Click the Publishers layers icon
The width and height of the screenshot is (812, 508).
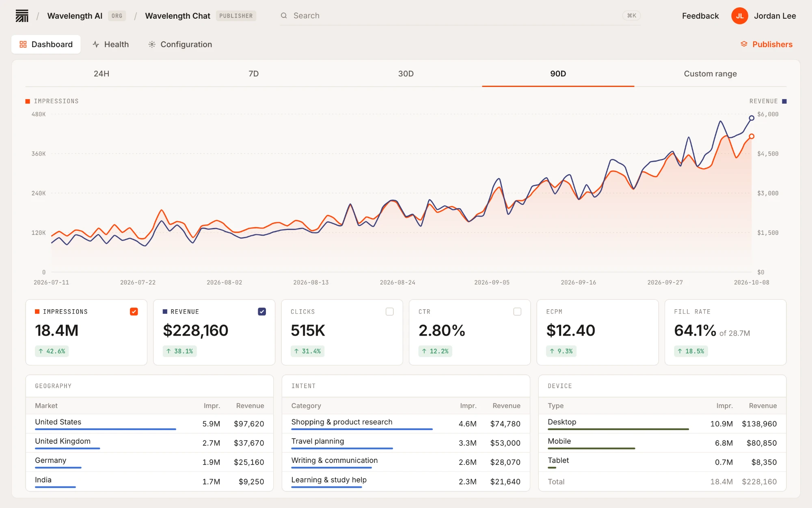point(744,44)
